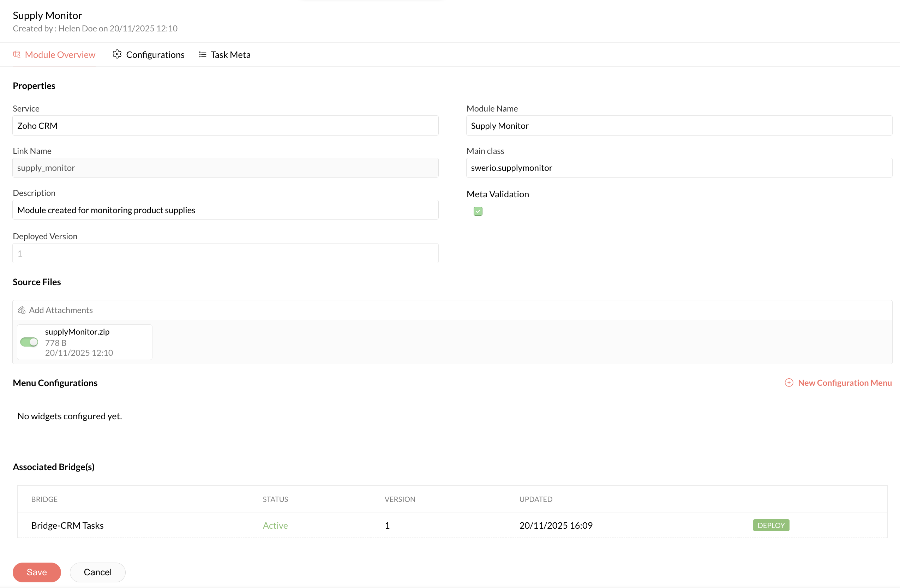Click the Link Name supply_monitor field
The width and height of the screenshot is (900, 588).
pos(226,168)
